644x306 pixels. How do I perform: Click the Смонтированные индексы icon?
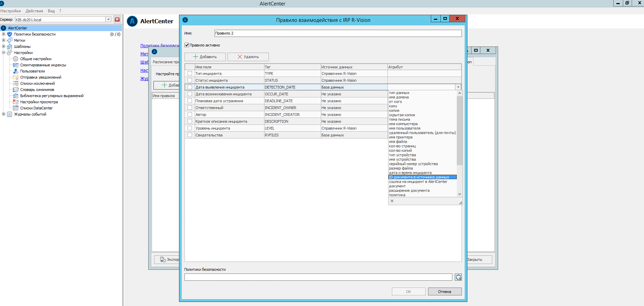pos(16,65)
